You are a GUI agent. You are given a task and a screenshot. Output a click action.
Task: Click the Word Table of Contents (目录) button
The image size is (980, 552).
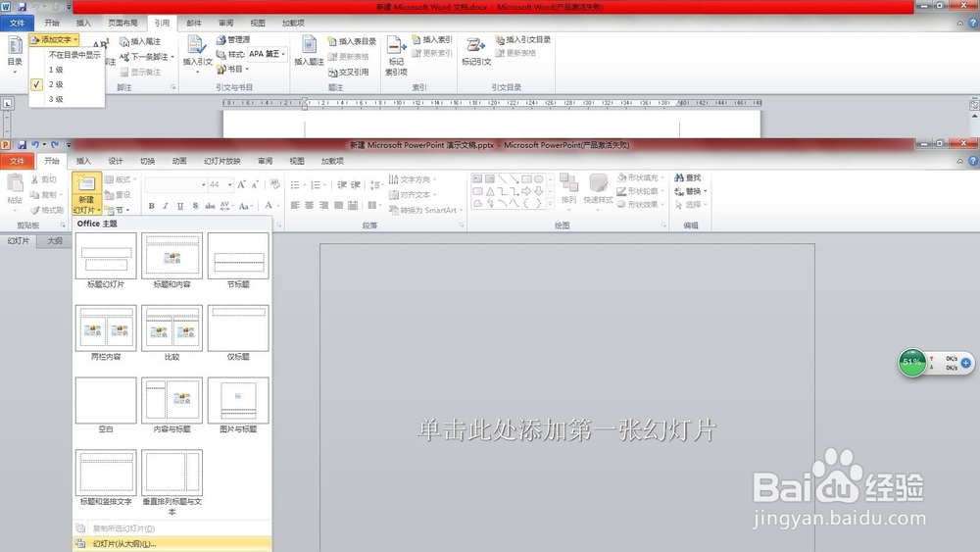pyautogui.click(x=15, y=54)
